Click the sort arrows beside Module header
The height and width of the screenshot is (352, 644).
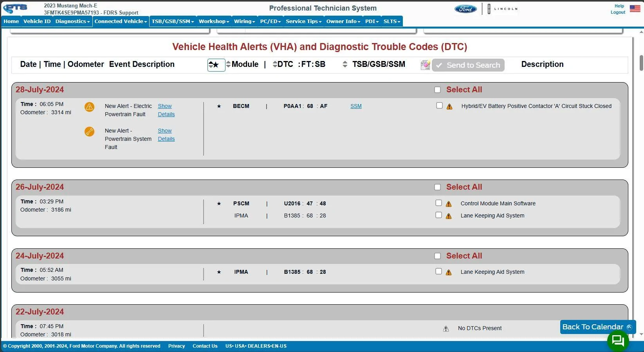(229, 64)
